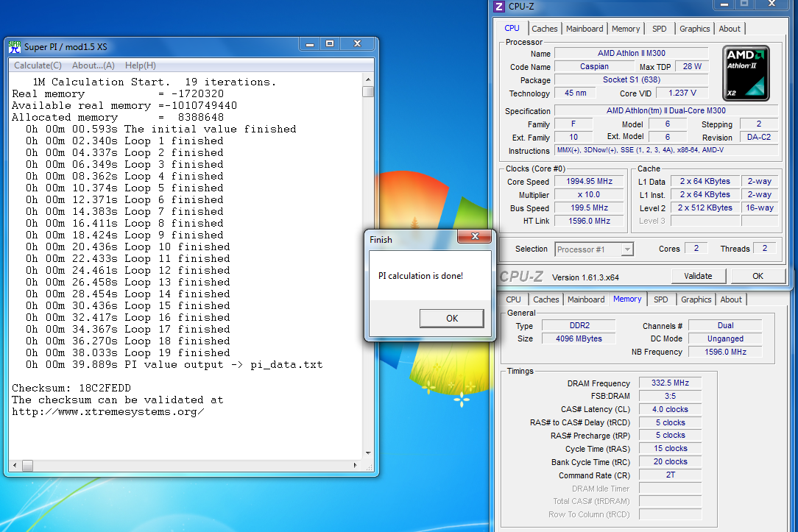The image size is (798, 532).
Task: Click the Command Rate value 2T
Action: click(x=670, y=475)
